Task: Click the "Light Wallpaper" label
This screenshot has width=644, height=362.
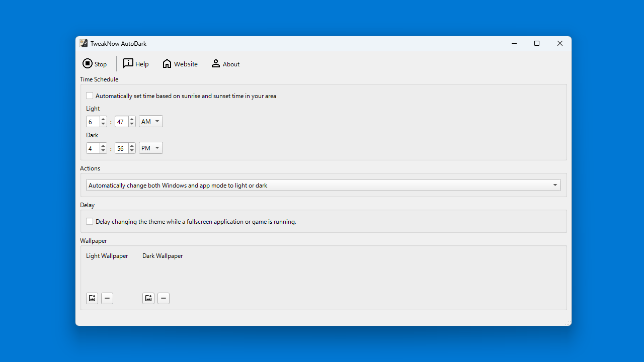Action: pos(107,256)
